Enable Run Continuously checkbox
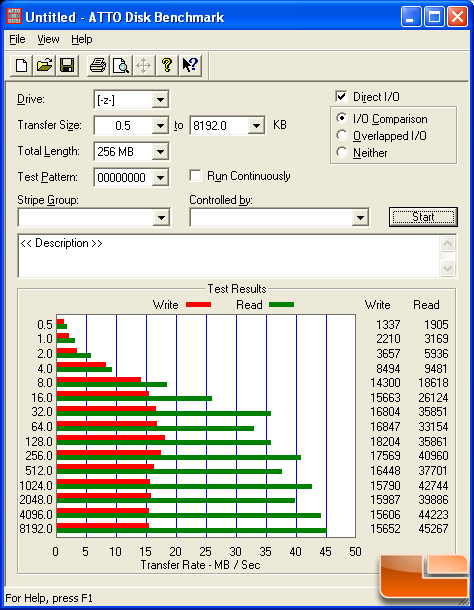Viewport: 474px width, 610px height. (x=195, y=176)
